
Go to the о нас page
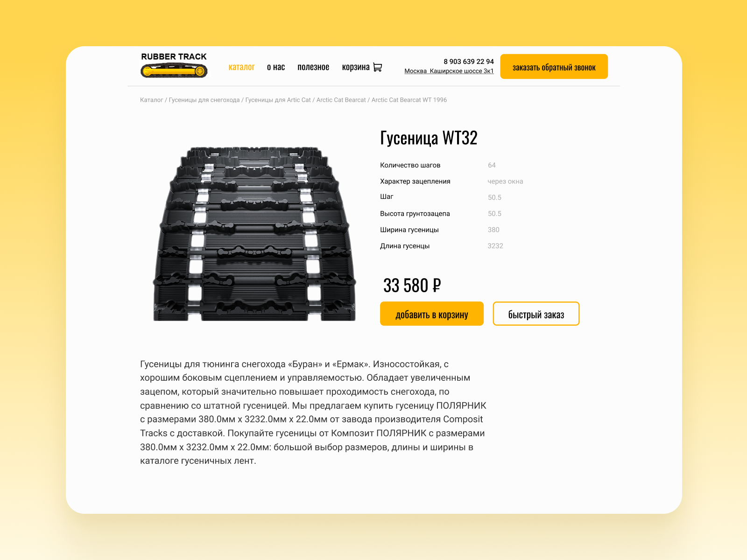[276, 67]
